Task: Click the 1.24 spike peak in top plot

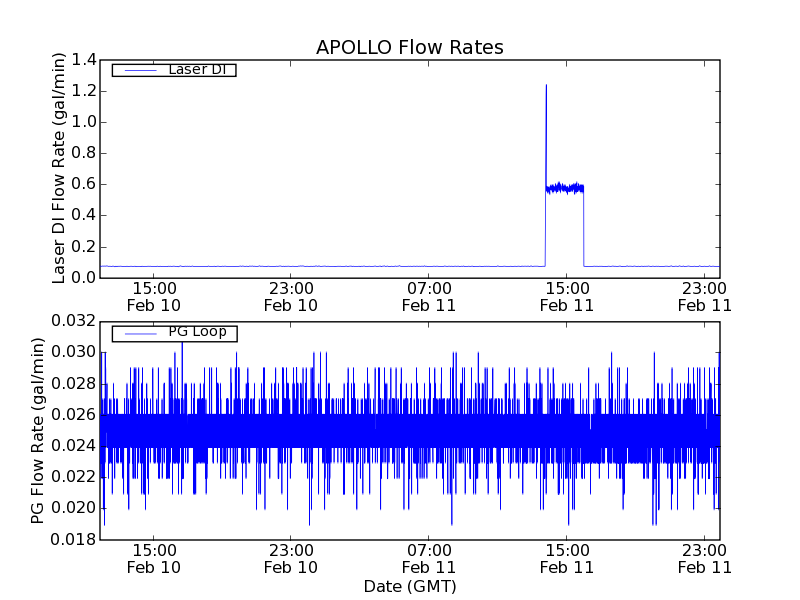Action: click(546, 86)
